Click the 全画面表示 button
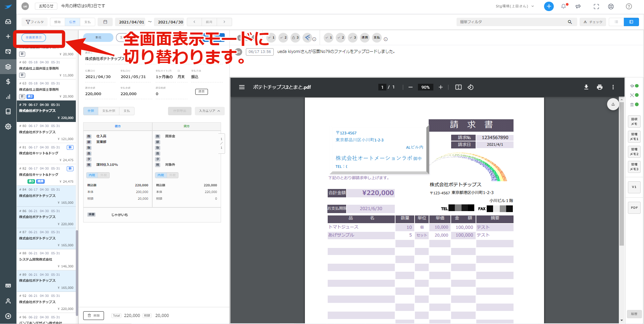Viewport: 644px width, 324px height. coord(34,38)
